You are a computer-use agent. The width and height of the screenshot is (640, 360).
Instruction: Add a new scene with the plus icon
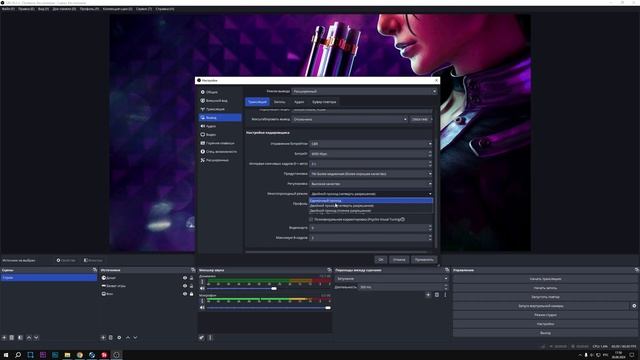pyautogui.click(x=4, y=338)
